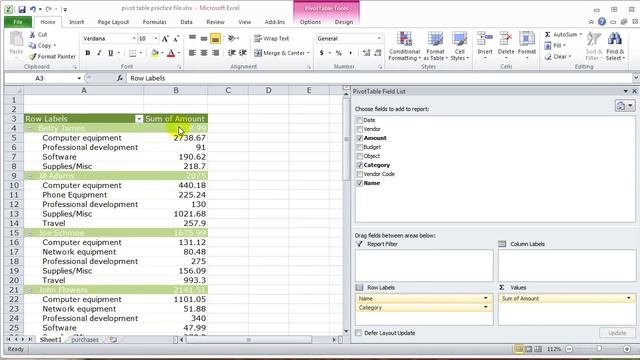
Task: Check the Date field
Action: pos(360,120)
